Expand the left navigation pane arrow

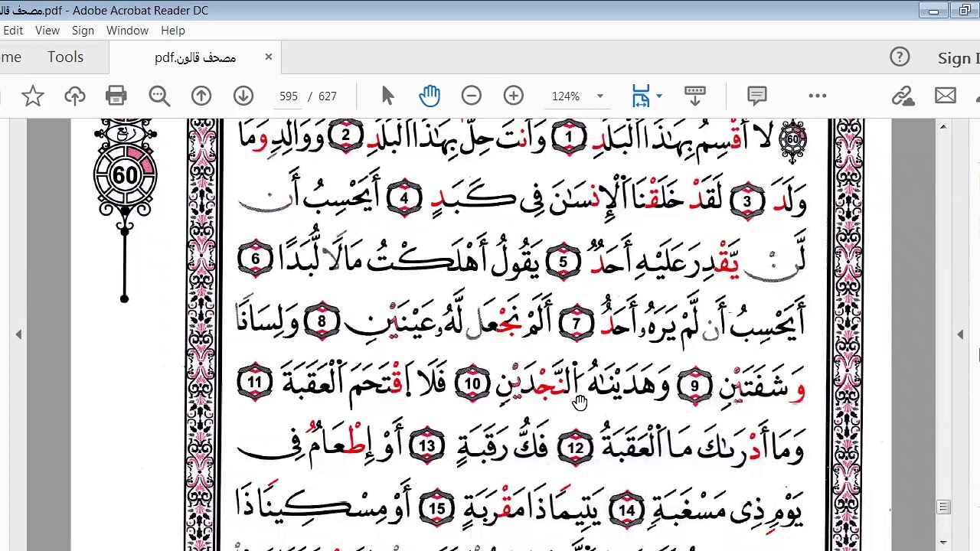click(x=18, y=334)
